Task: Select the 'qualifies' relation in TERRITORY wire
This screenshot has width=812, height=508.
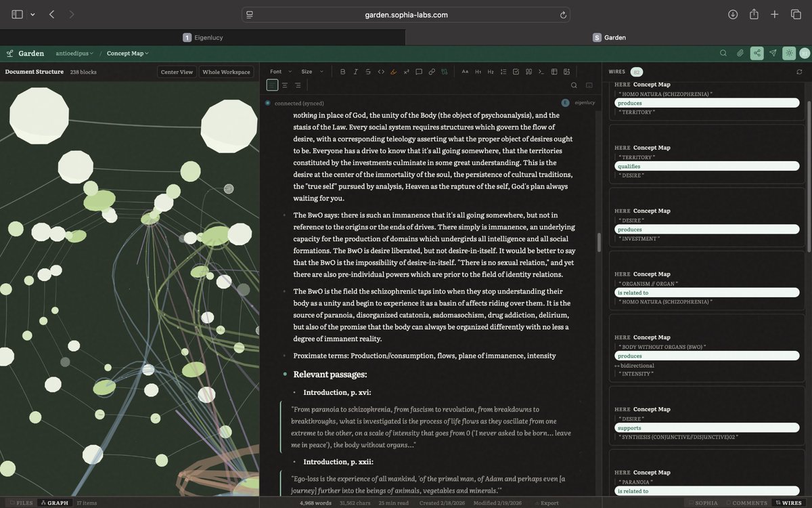Action: (x=706, y=166)
